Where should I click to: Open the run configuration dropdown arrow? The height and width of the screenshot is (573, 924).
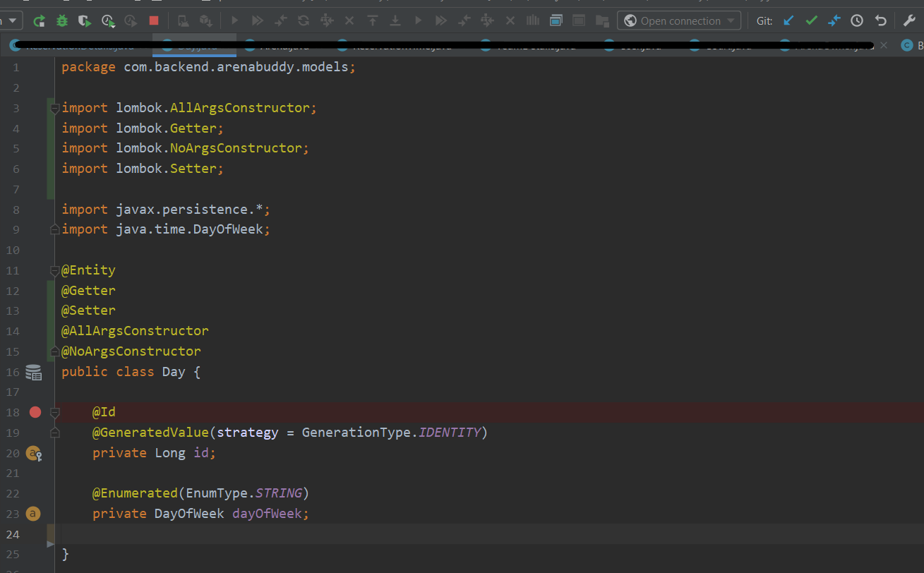pyautogui.click(x=13, y=20)
